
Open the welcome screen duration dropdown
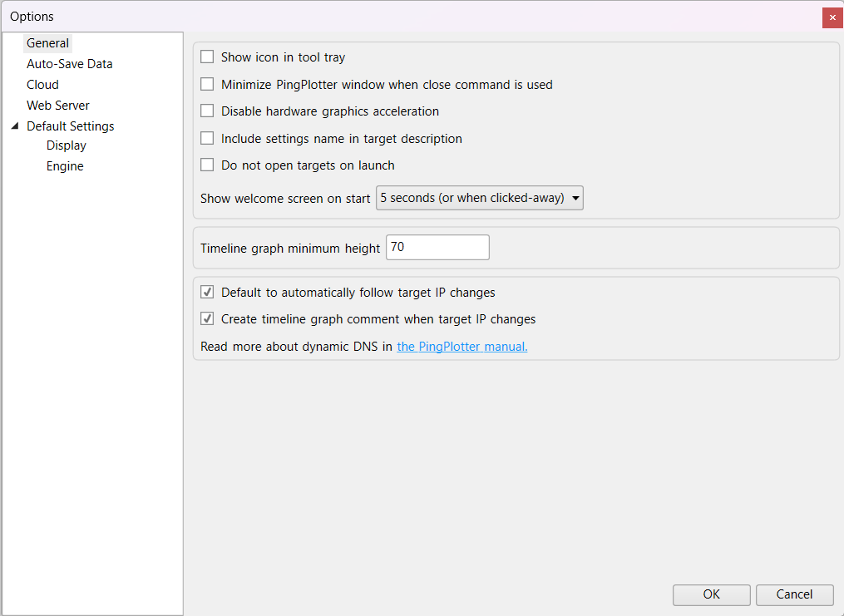[480, 199]
